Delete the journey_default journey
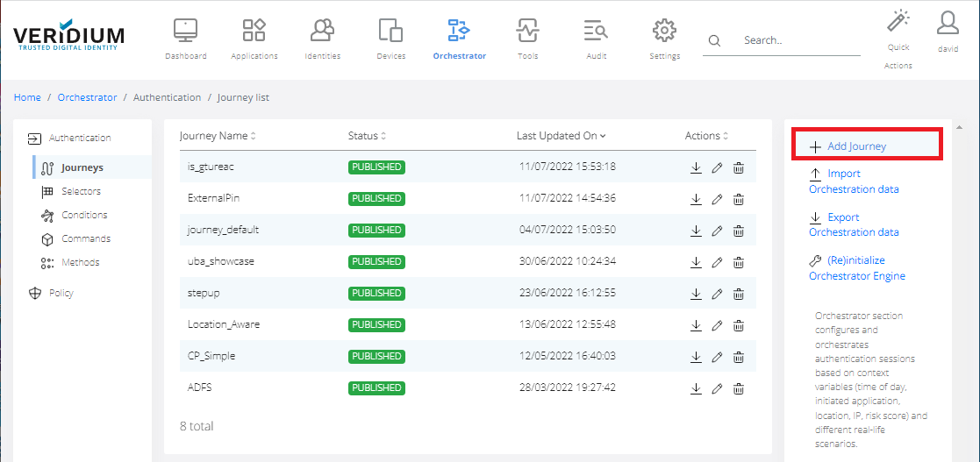 click(739, 231)
